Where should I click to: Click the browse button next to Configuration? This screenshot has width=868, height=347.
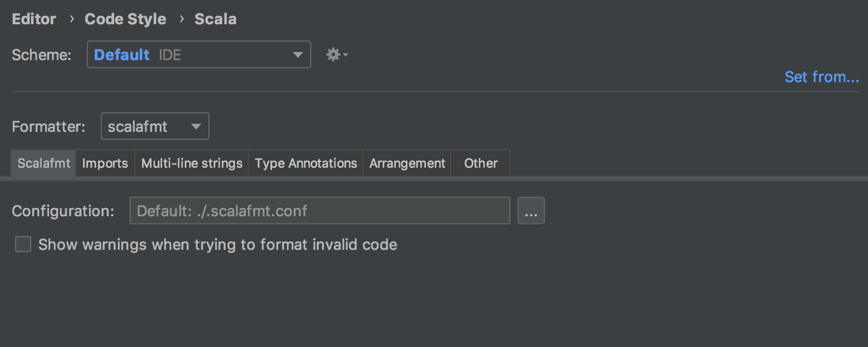pos(531,211)
